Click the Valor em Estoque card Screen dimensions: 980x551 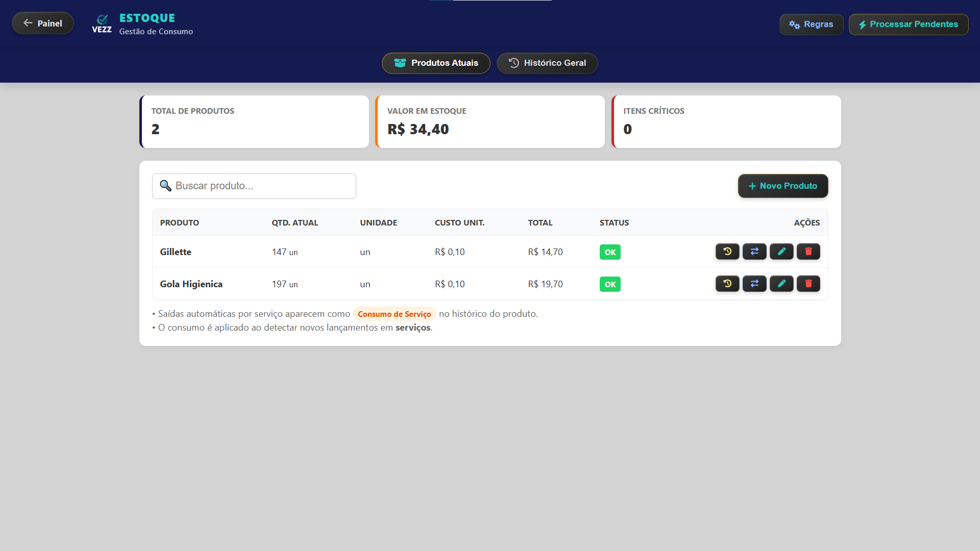tap(490, 122)
